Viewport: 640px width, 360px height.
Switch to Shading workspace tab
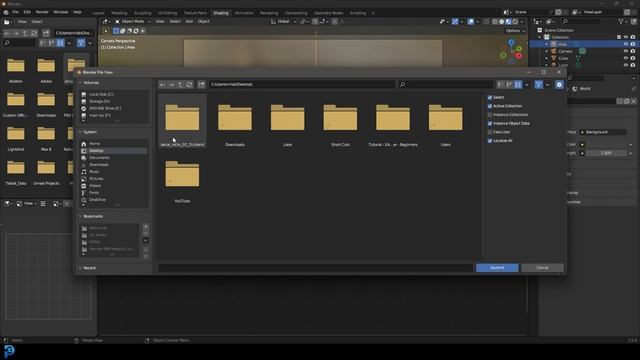(x=221, y=13)
